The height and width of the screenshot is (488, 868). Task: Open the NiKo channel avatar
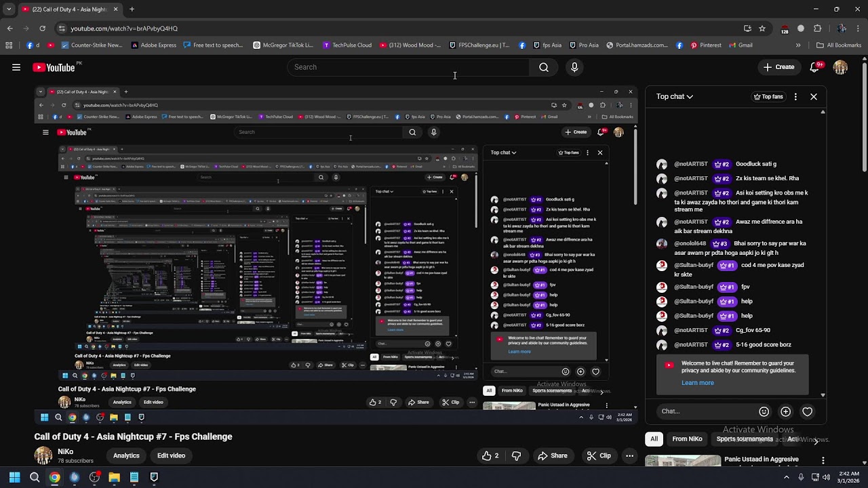pos(43,455)
